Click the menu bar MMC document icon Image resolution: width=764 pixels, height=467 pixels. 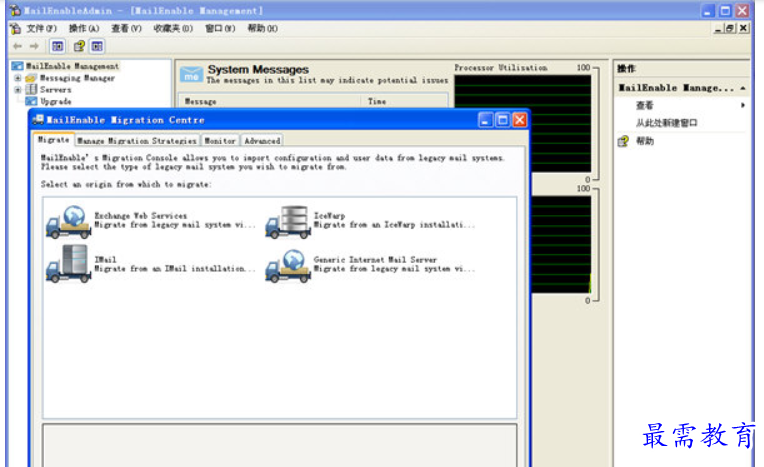[16, 28]
